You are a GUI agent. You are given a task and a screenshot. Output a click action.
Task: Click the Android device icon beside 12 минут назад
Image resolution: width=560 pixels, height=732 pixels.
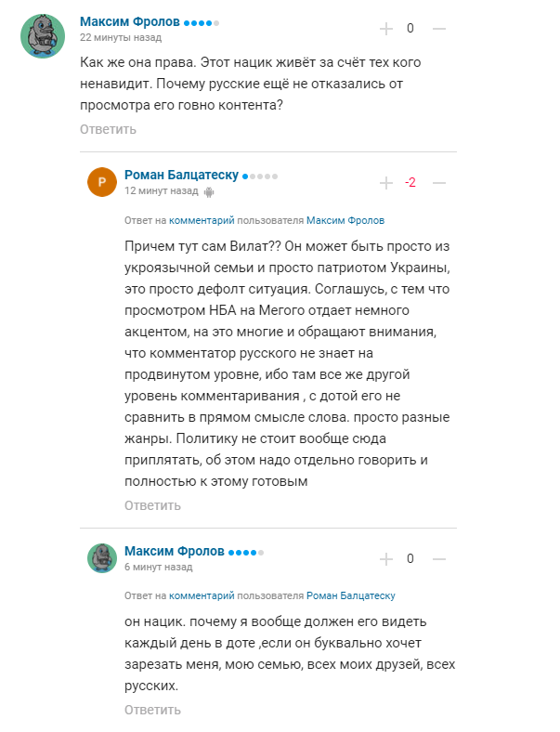(209, 191)
